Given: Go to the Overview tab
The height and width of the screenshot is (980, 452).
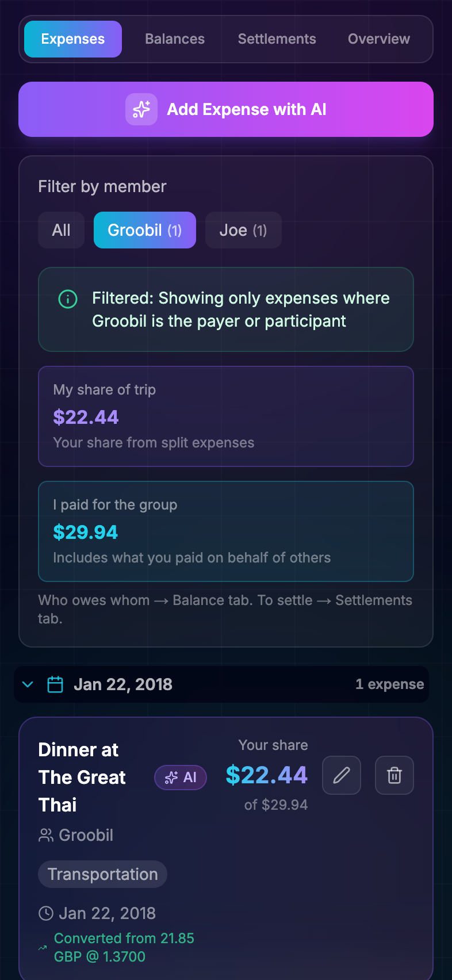Looking at the screenshot, I should [378, 39].
